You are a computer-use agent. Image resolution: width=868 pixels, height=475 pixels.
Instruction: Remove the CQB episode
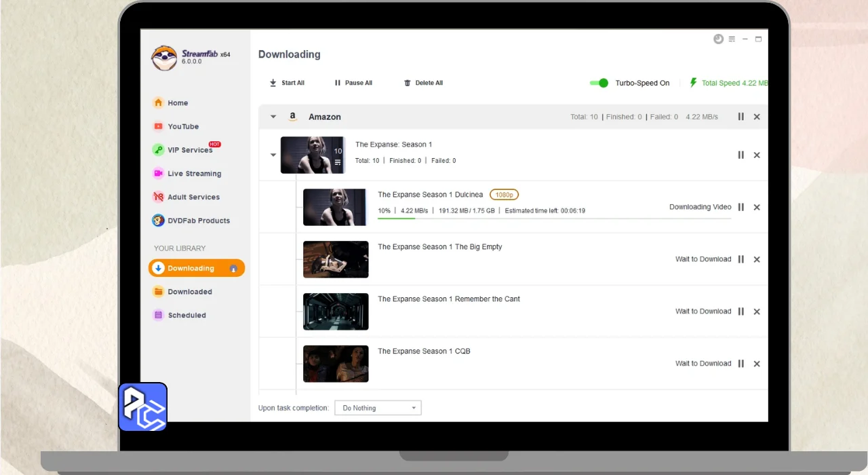(x=757, y=364)
